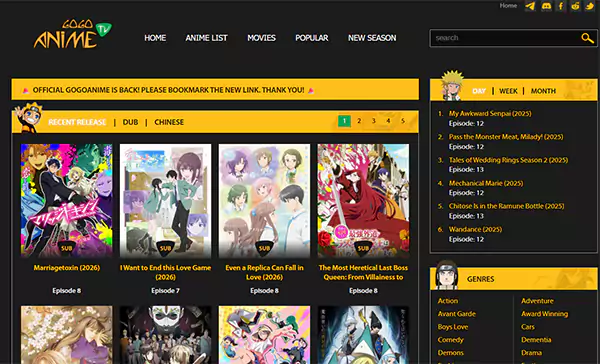Open The Most Heretical Last Boss Queen poster
This screenshot has height=364, width=600.
363,201
